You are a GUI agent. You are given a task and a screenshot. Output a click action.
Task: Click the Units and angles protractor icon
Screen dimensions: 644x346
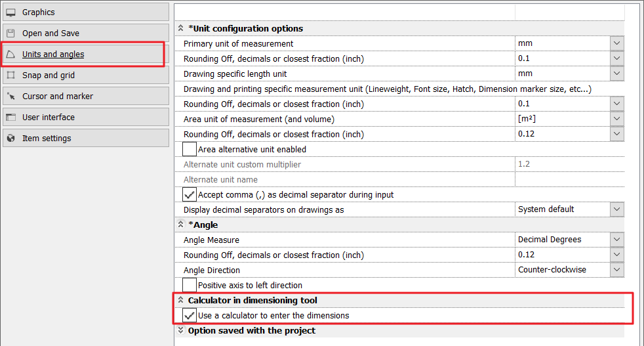pyautogui.click(x=10, y=54)
